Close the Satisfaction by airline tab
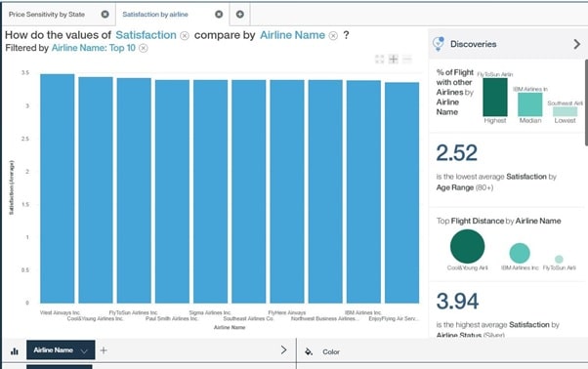Image resolution: width=588 pixels, height=369 pixels. click(x=219, y=15)
